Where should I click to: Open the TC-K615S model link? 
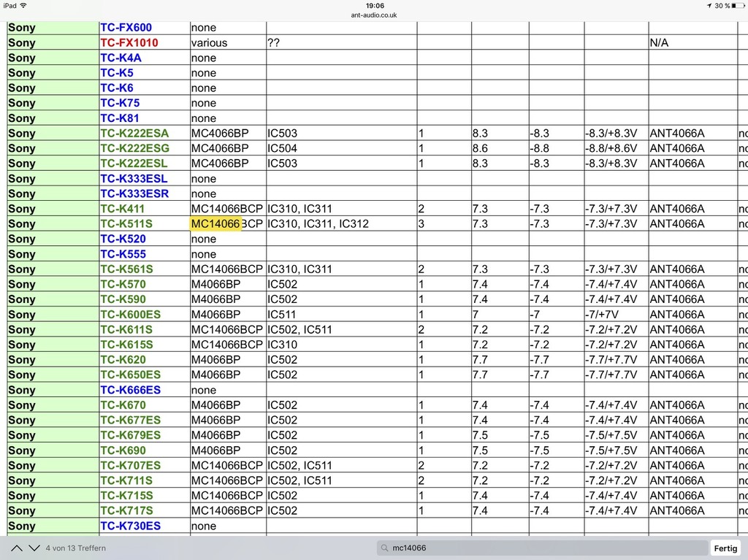tap(126, 345)
